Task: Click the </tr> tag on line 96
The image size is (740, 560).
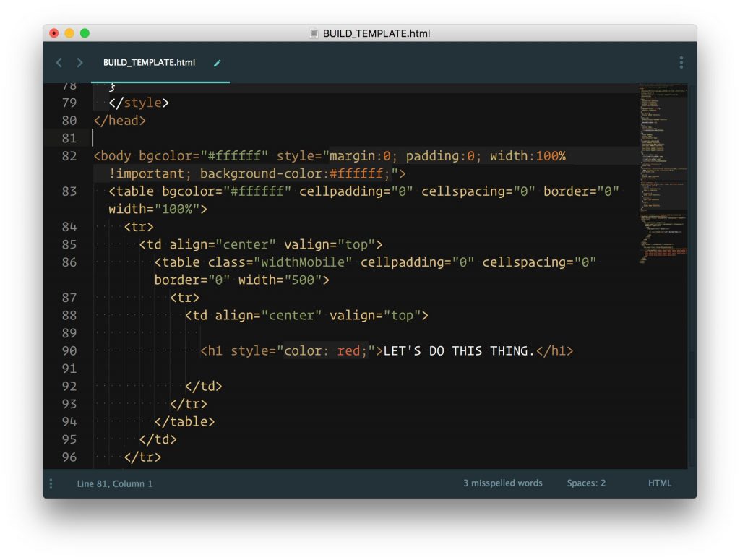Action: pyautogui.click(x=142, y=457)
